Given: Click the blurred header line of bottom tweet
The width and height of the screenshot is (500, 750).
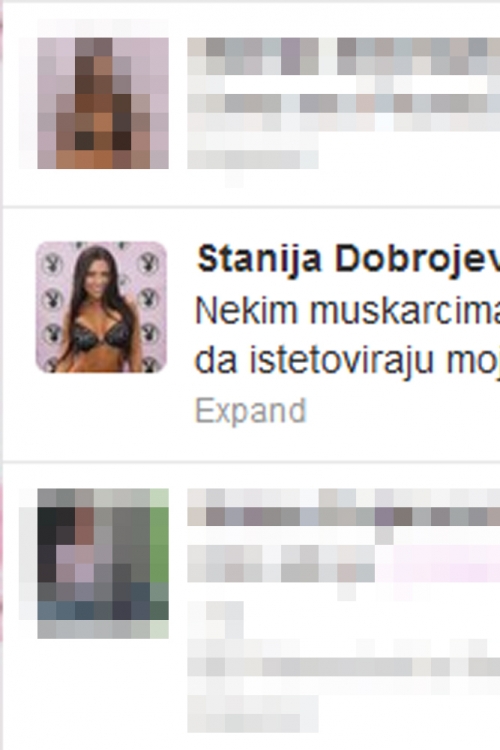Looking at the screenshot, I should click(x=344, y=497).
